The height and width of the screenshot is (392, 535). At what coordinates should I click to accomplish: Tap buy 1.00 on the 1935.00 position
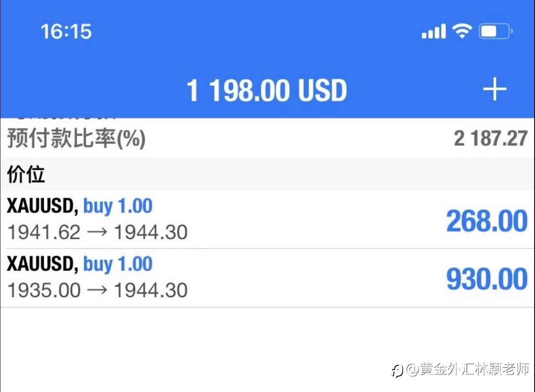pos(118,264)
